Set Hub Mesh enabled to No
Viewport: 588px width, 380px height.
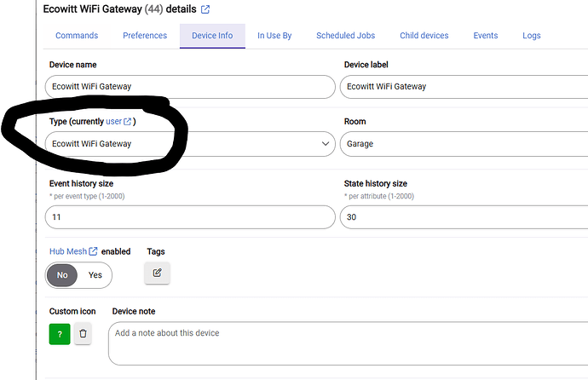pos(62,275)
